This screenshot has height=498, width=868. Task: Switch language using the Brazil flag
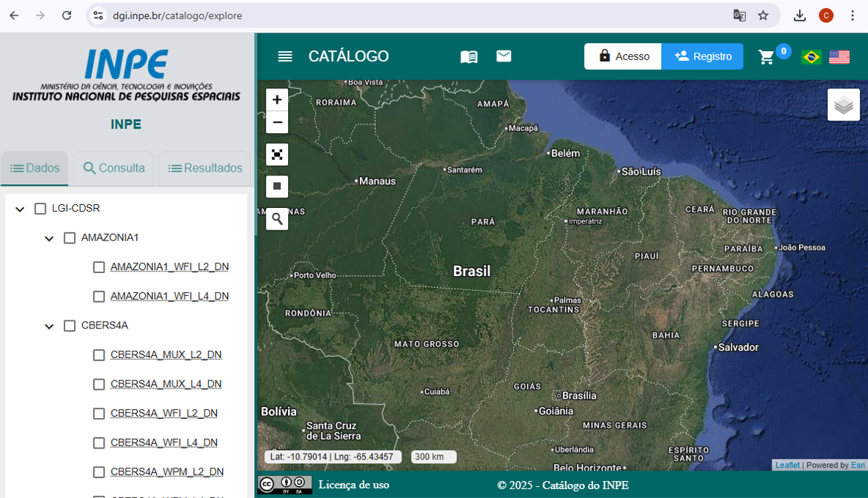coord(811,57)
